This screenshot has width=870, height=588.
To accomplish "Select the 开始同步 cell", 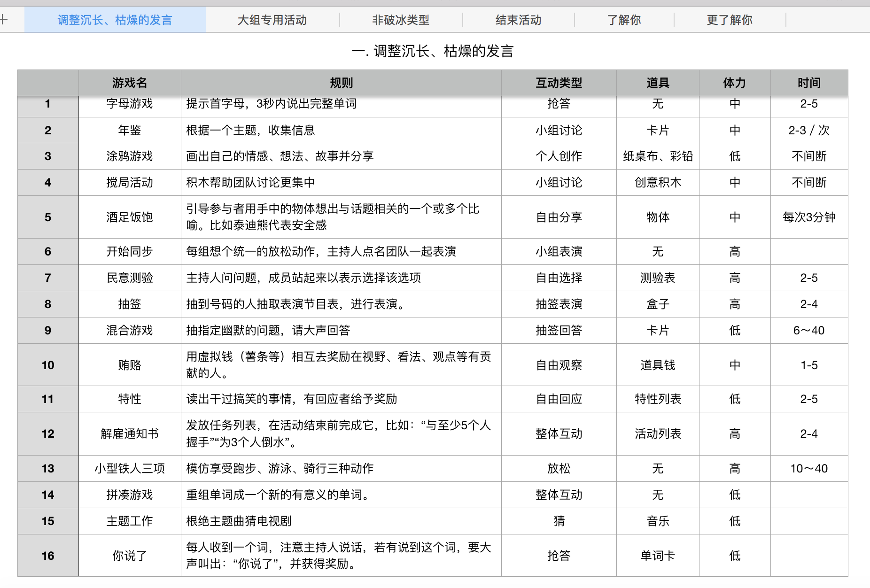I will point(130,251).
